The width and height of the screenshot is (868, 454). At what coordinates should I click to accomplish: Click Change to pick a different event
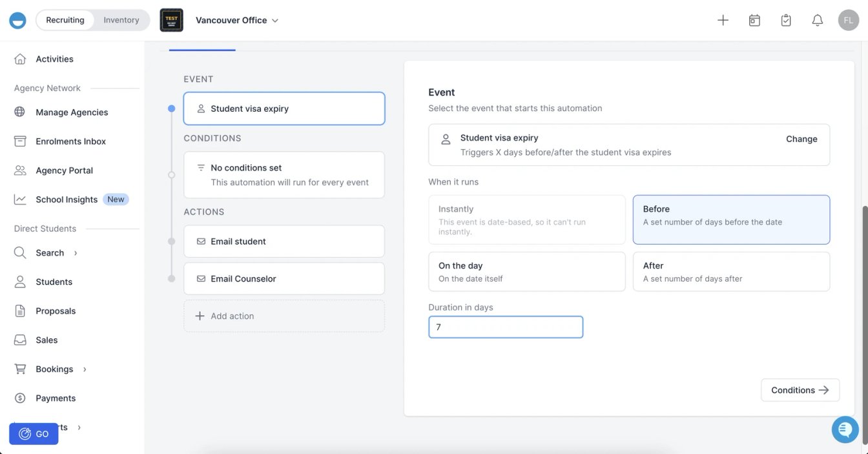[x=801, y=139]
